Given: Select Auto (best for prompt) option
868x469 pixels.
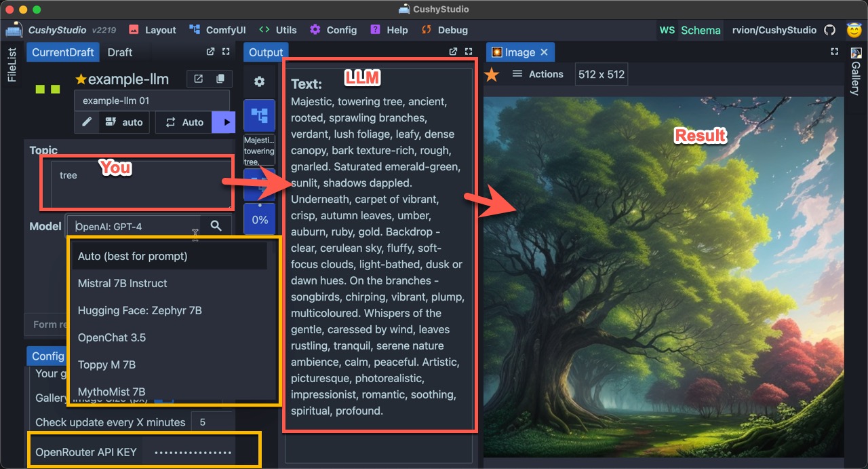Looking at the screenshot, I should 132,256.
